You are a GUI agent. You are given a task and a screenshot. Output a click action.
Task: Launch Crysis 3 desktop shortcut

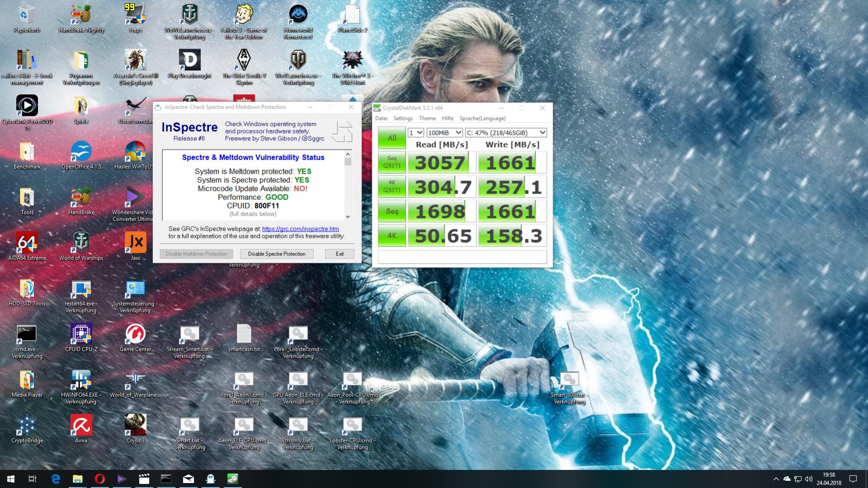pyautogui.click(x=135, y=428)
